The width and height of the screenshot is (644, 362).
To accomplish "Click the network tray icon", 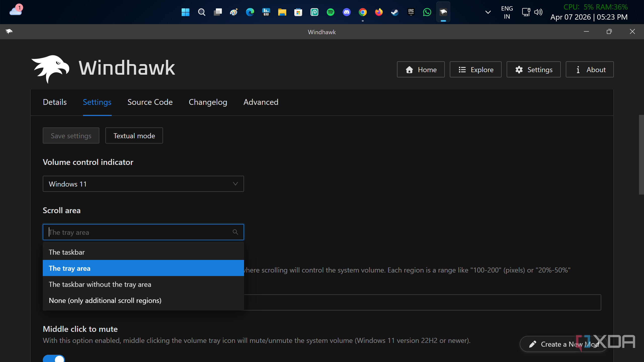I will 526,12.
